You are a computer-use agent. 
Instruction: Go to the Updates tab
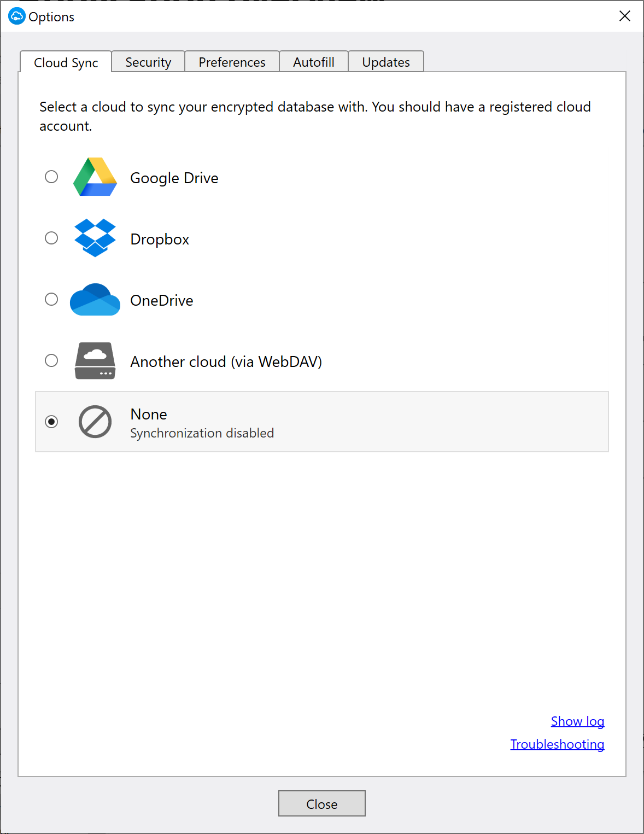click(x=386, y=62)
